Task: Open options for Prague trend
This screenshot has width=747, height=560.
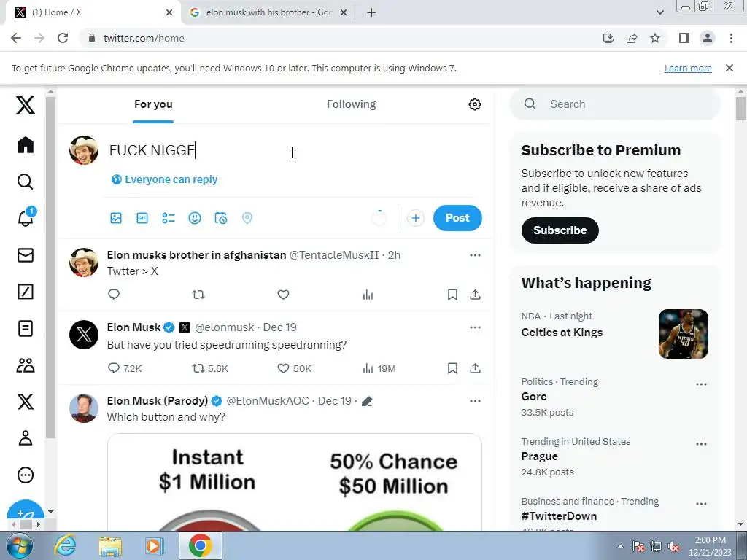Action: click(x=701, y=444)
